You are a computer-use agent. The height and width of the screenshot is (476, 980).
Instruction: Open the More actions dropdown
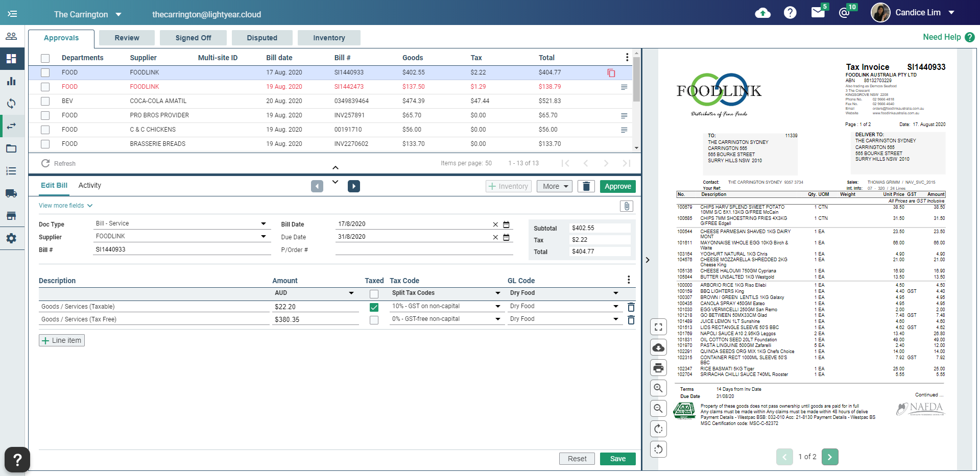555,186
